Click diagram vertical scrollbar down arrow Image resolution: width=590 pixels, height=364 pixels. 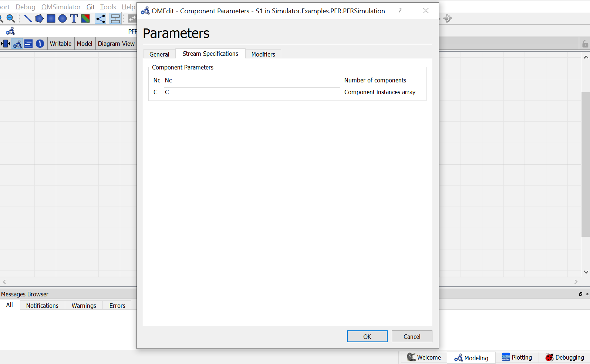point(586,272)
